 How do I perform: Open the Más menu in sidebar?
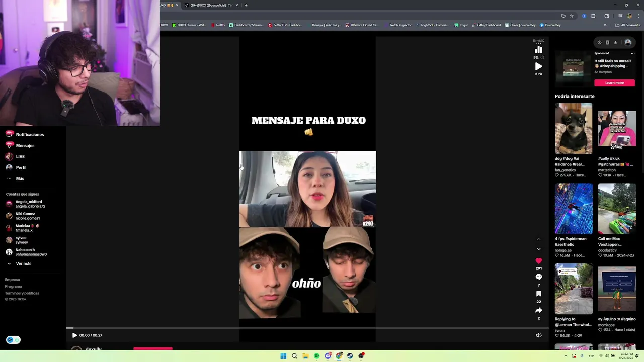pos(15,179)
